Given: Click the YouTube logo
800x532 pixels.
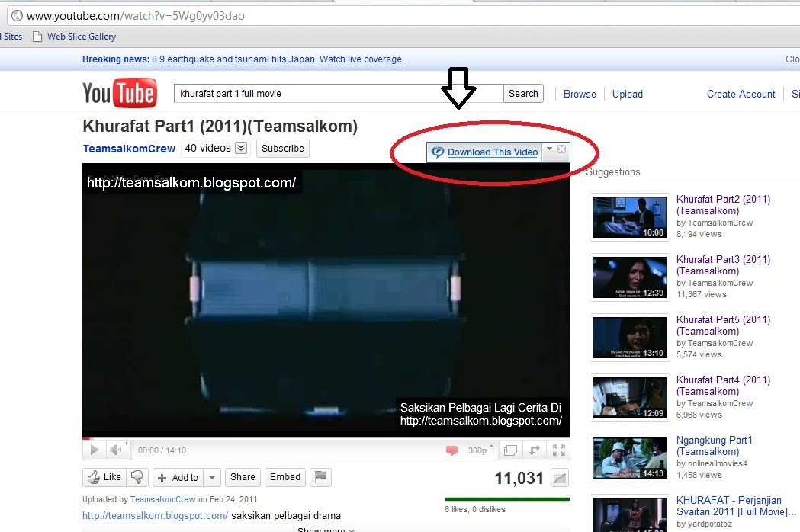Looking at the screenshot, I should point(120,93).
